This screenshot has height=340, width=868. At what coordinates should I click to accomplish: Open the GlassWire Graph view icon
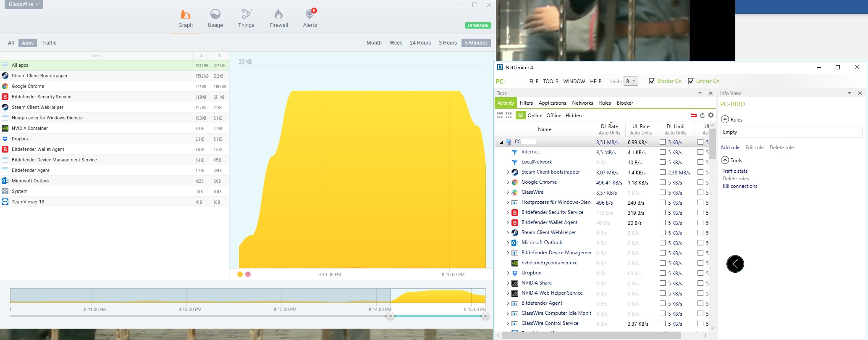pyautogui.click(x=185, y=15)
